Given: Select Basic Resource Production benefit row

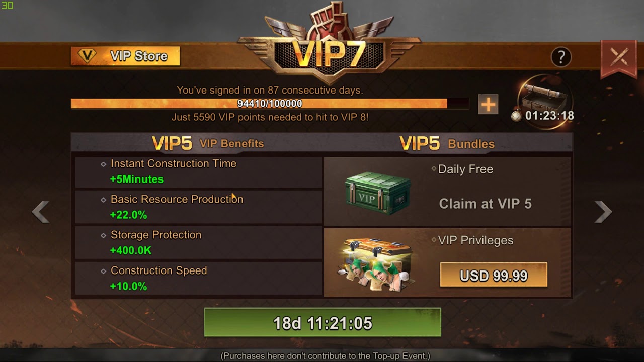Looking at the screenshot, I should click(x=199, y=207).
